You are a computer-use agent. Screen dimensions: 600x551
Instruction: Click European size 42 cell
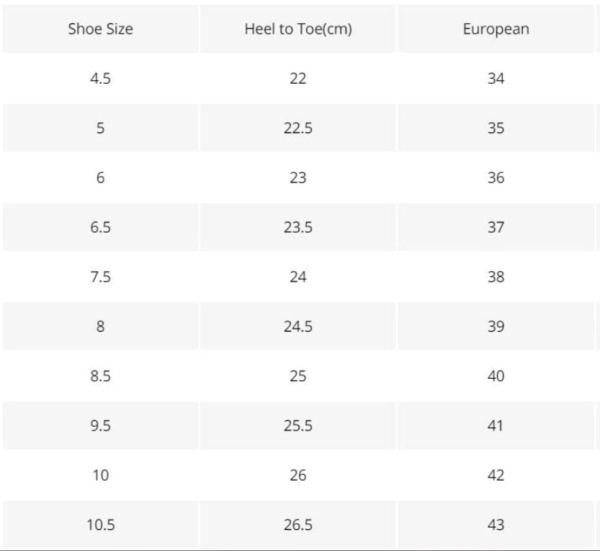point(496,475)
